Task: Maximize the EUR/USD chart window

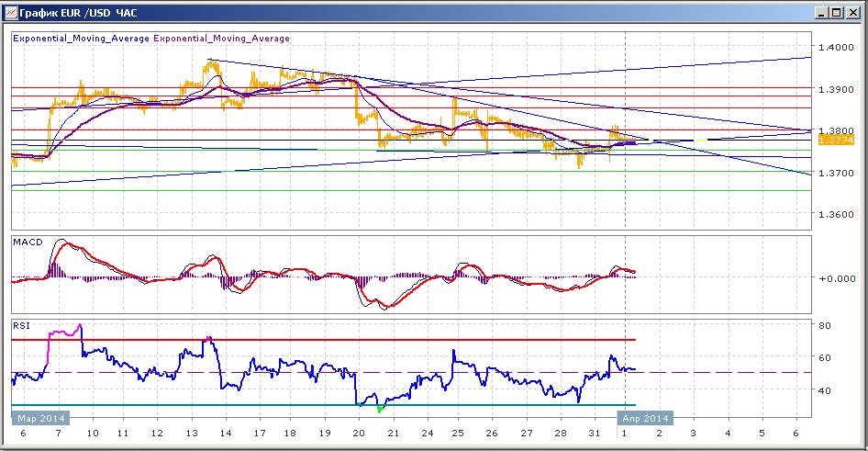Action: (x=837, y=13)
